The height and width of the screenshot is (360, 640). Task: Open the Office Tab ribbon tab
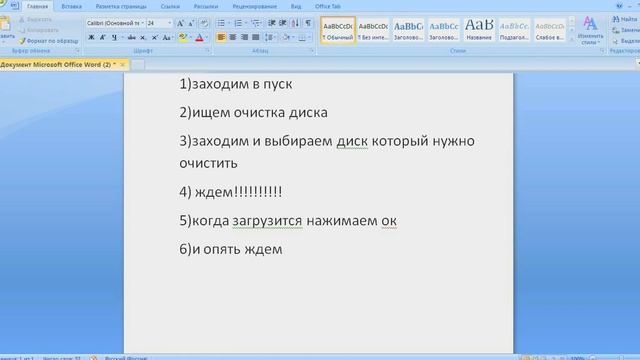pos(328,7)
